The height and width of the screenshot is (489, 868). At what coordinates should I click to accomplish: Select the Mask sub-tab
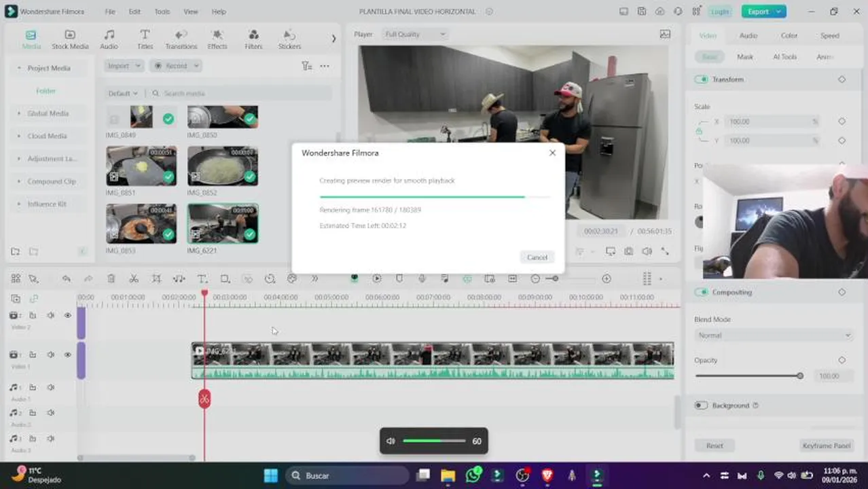(x=745, y=57)
